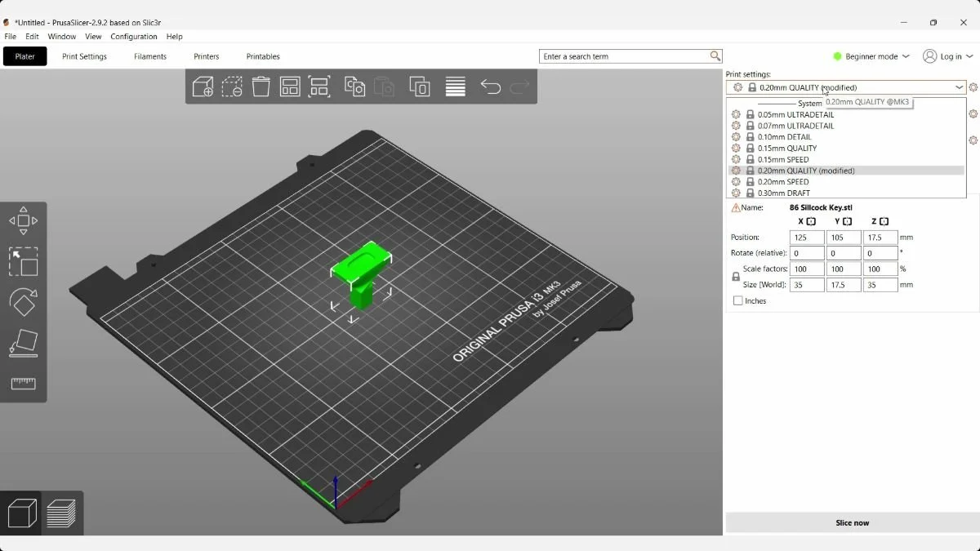Click the Add object toolbar icon
This screenshot has width=980, height=551.
pyautogui.click(x=203, y=87)
